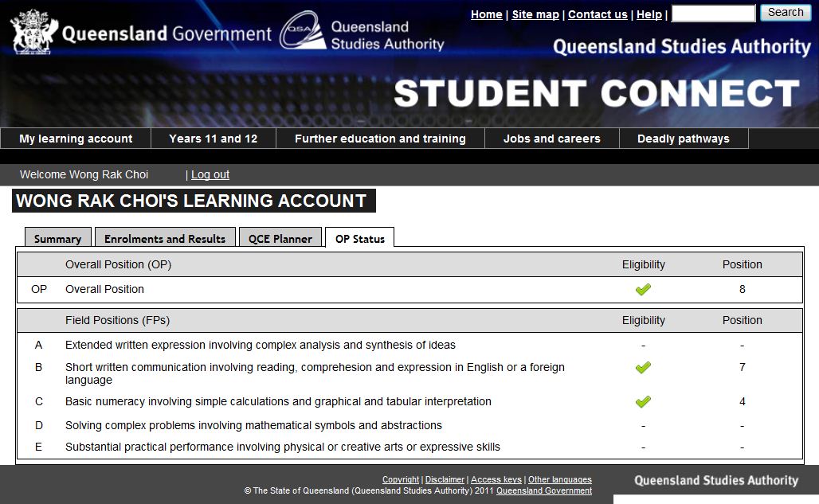
Task: Switch to the QCE Planner tab
Action: (280, 237)
